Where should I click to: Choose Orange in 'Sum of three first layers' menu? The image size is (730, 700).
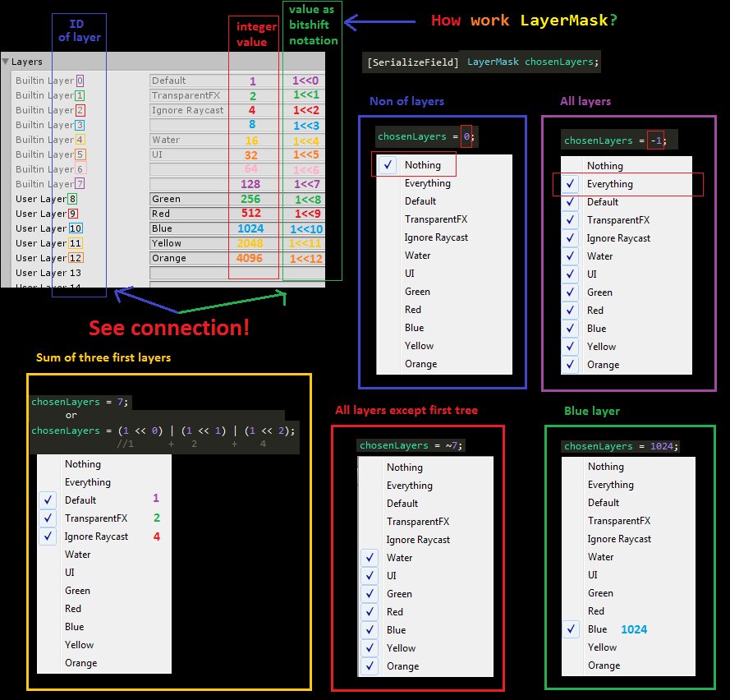104,663
